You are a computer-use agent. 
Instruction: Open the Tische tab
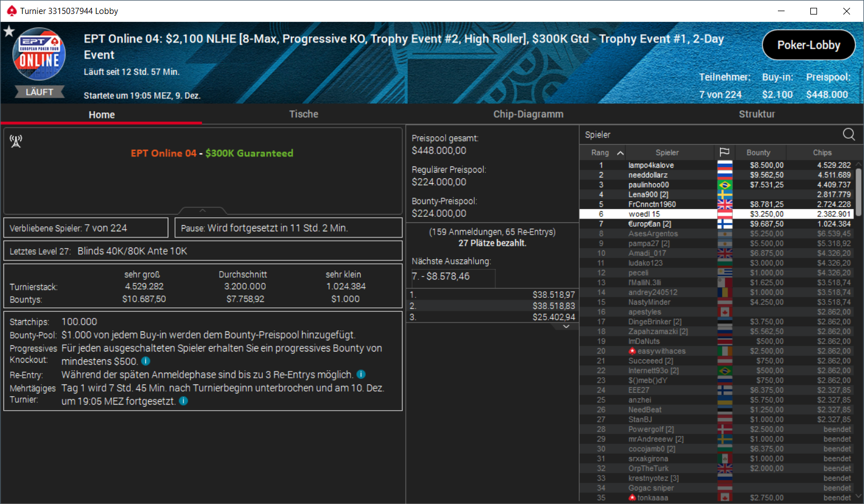point(304,114)
